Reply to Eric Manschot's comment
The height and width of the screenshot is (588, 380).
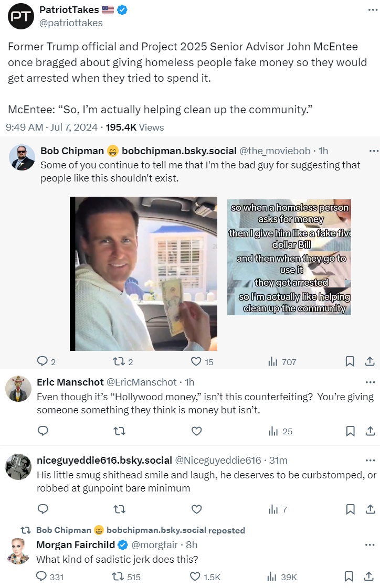tap(43, 431)
